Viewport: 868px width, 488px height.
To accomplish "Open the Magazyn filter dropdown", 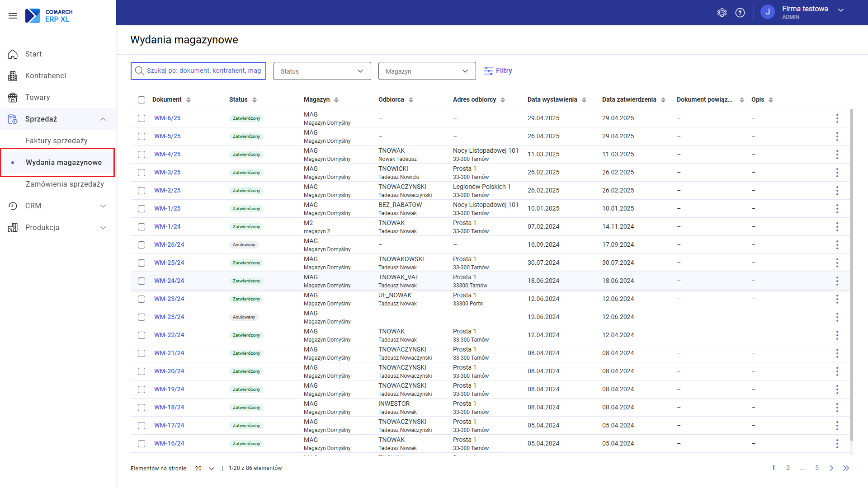I will click(x=427, y=71).
